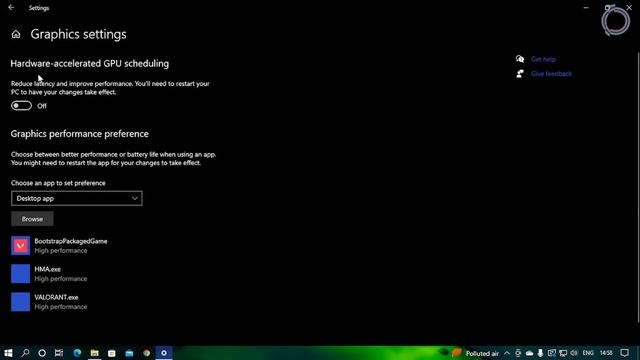Turn on Hardware-accelerated GPU scheduling toggle
Screen dimensions: 640x360
tap(21, 106)
